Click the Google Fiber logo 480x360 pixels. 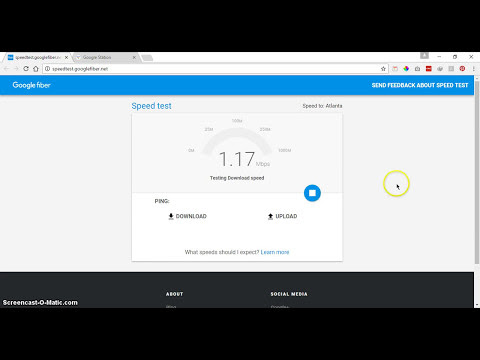[31, 85]
